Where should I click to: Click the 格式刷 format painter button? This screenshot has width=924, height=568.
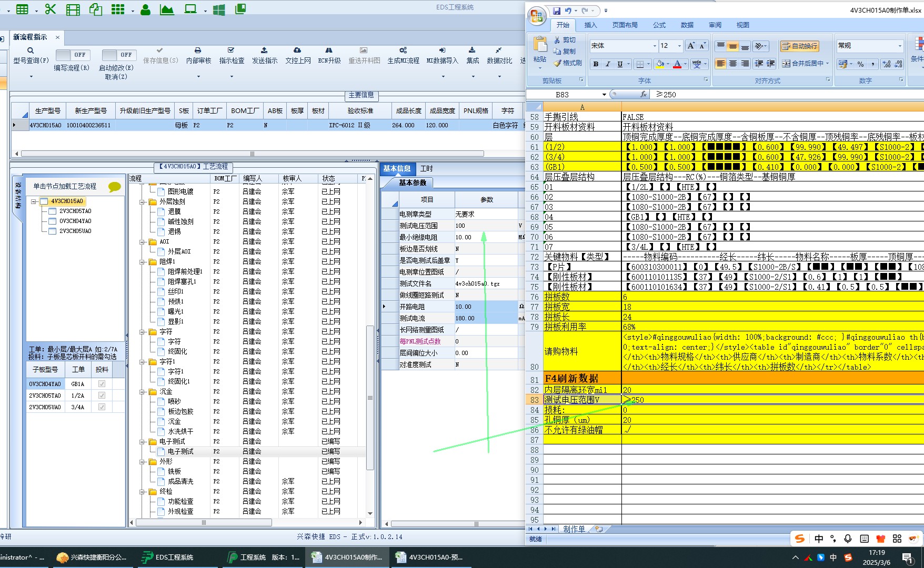(x=568, y=63)
